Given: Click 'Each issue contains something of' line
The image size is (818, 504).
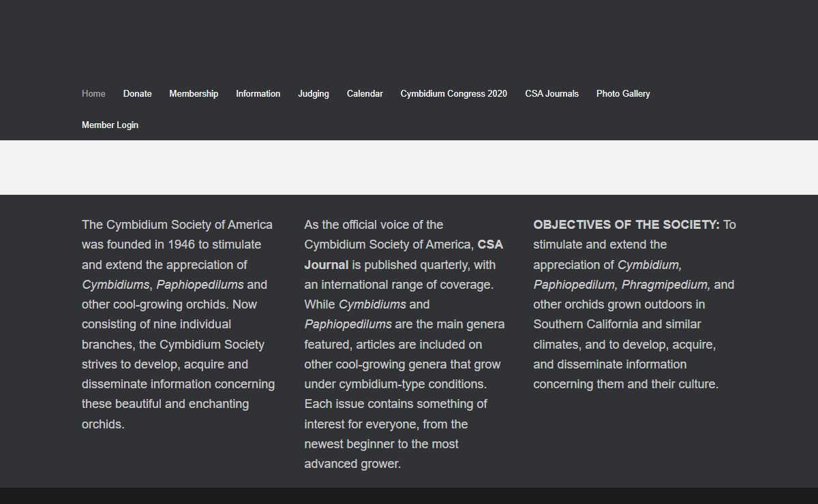Looking at the screenshot, I should tap(395, 404).
